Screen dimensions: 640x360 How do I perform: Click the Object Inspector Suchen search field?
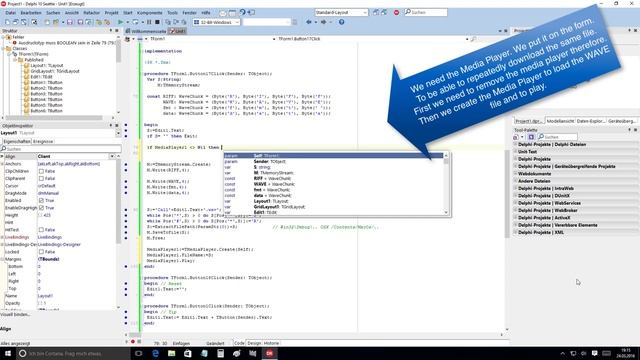[x=61, y=149]
